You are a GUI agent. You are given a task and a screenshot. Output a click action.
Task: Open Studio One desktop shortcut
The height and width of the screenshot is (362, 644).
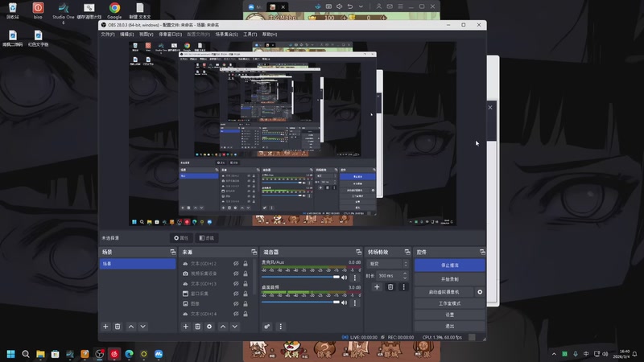[x=64, y=11]
